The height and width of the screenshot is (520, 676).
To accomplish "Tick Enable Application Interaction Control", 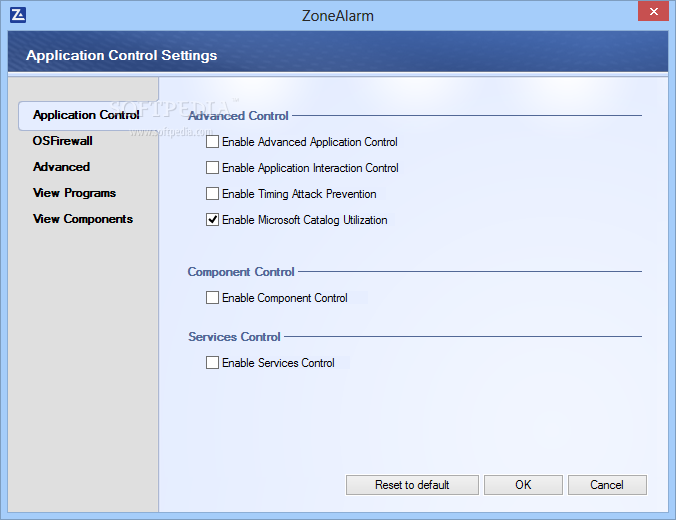I will pyautogui.click(x=212, y=168).
